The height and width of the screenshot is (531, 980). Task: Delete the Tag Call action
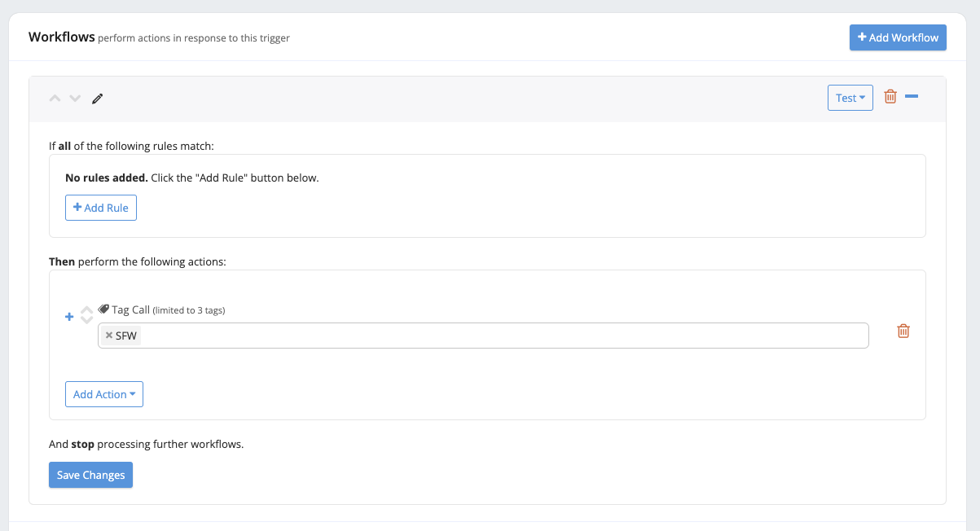(x=903, y=331)
